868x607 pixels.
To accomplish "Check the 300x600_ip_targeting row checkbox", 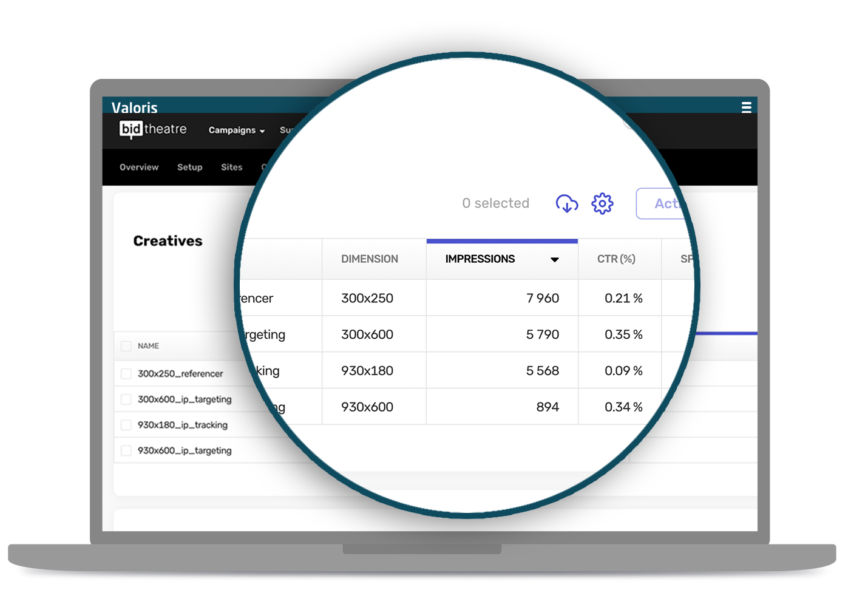I will 126,399.
